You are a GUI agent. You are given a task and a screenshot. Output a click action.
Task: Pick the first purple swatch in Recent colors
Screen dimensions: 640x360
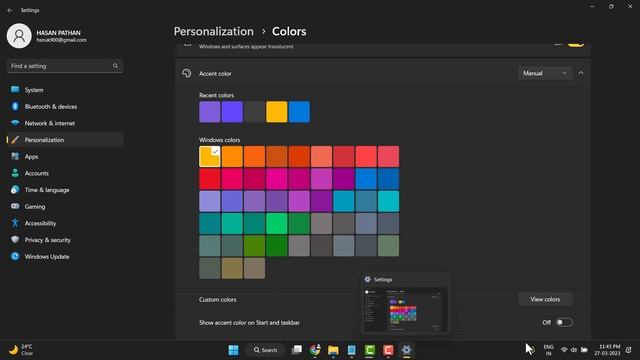[x=210, y=112]
